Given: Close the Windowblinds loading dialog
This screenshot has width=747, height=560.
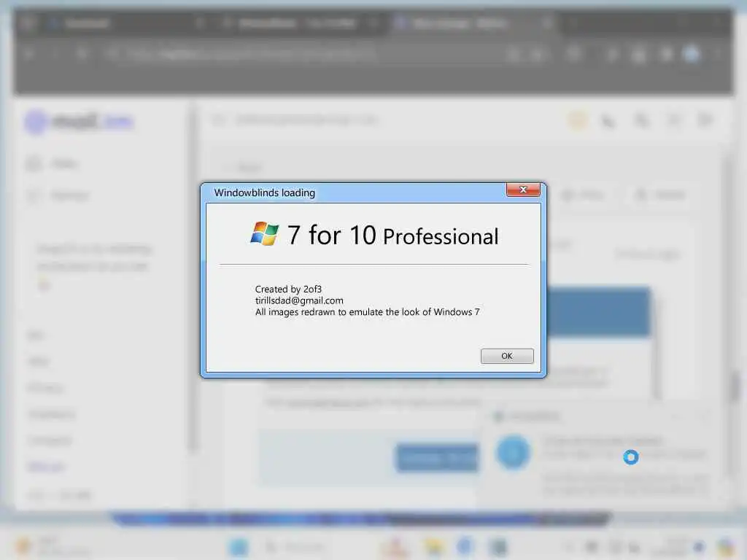Looking at the screenshot, I should [523, 190].
